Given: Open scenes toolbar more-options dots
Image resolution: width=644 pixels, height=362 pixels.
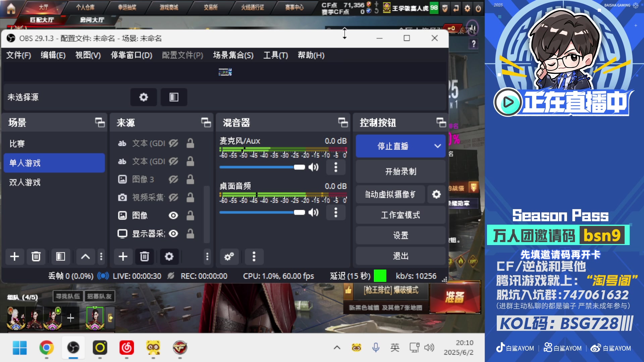Looking at the screenshot, I should [101, 257].
